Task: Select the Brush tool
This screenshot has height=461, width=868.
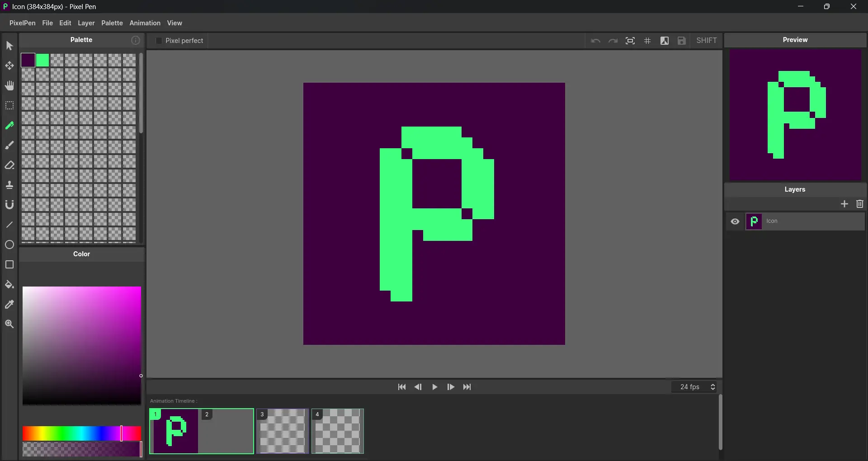Action: (x=9, y=145)
